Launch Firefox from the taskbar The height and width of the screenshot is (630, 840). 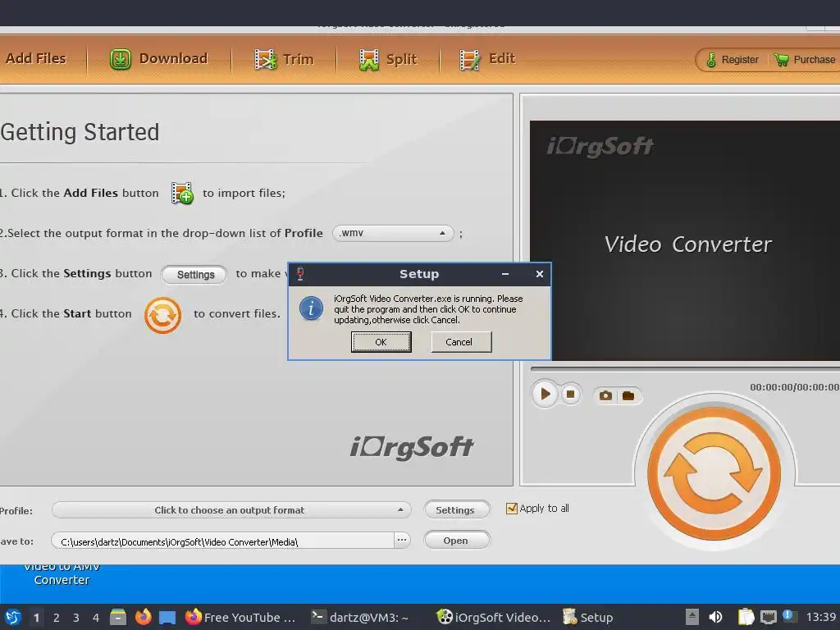coord(143,617)
